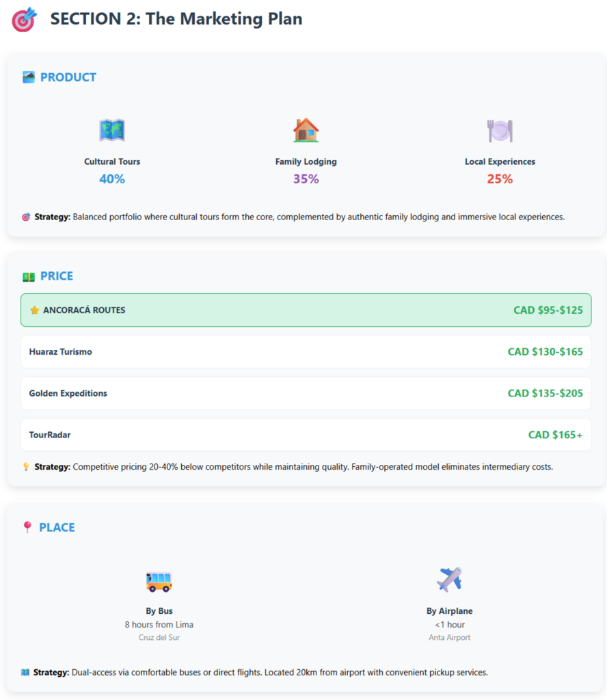Click the Cruz del Sur label
The image size is (607, 700).
coord(159,638)
